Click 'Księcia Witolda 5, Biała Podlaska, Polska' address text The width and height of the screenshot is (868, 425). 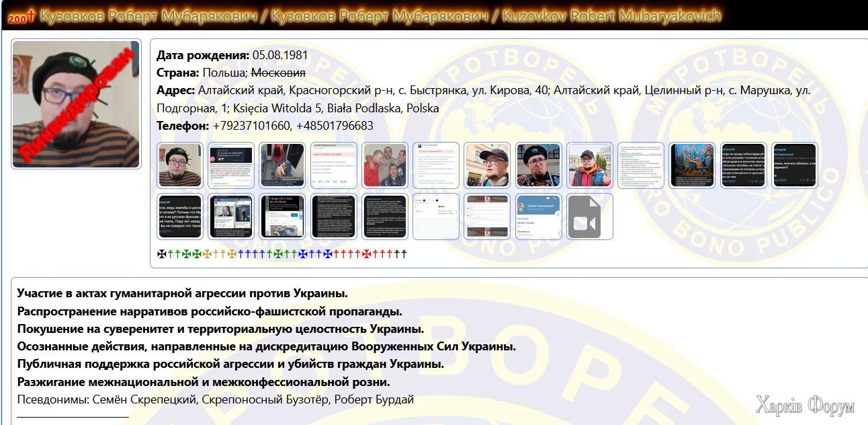coord(337,108)
